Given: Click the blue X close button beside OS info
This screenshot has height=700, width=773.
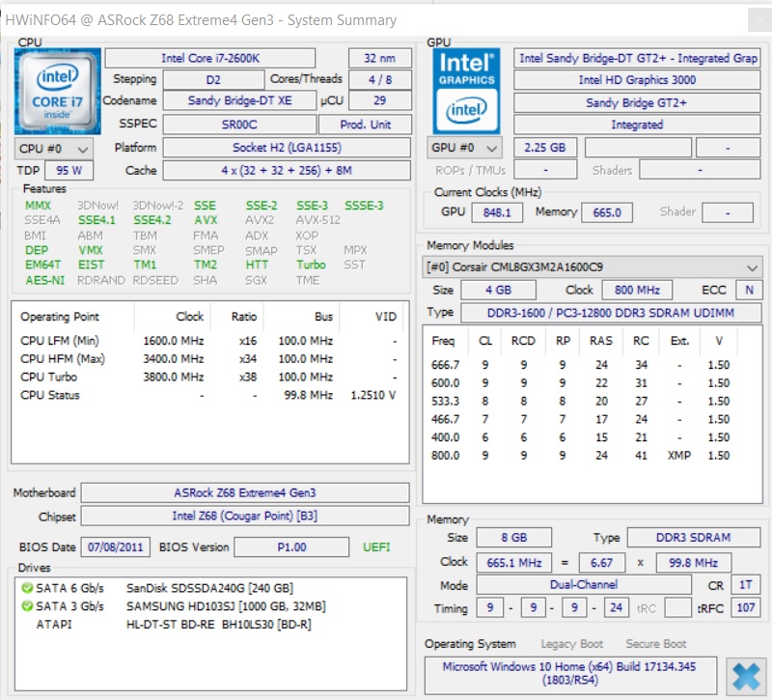Looking at the screenshot, I should [746, 676].
